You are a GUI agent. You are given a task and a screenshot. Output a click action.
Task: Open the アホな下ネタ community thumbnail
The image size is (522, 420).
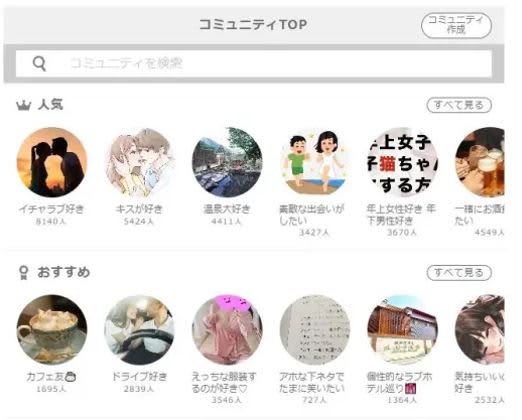tap(315, 330)
